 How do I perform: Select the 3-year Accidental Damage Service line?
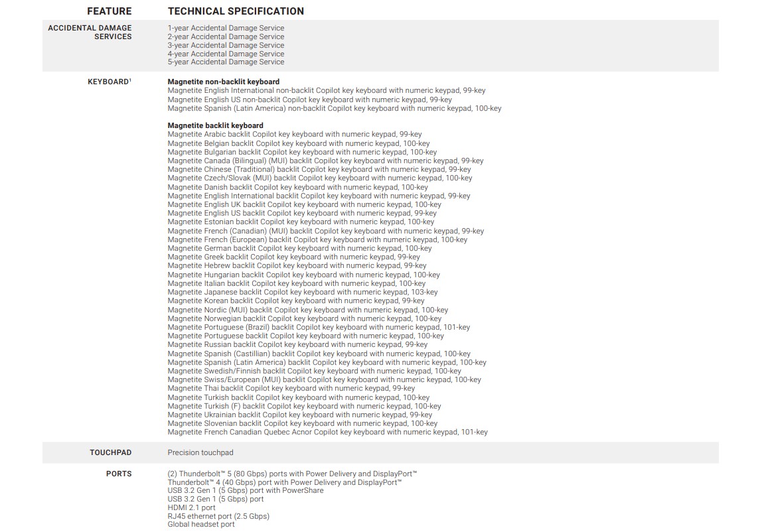pyautogui.click(x=226, y=45)
